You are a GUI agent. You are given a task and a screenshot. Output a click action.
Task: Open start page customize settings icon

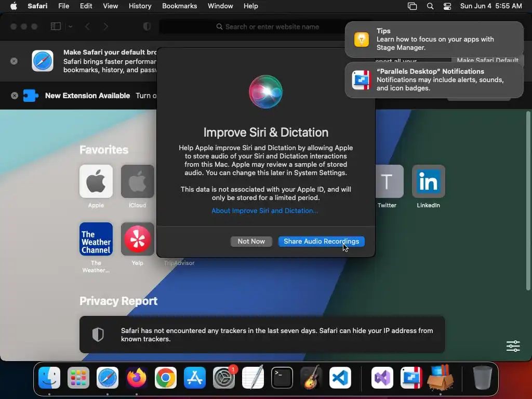point(513,346)
